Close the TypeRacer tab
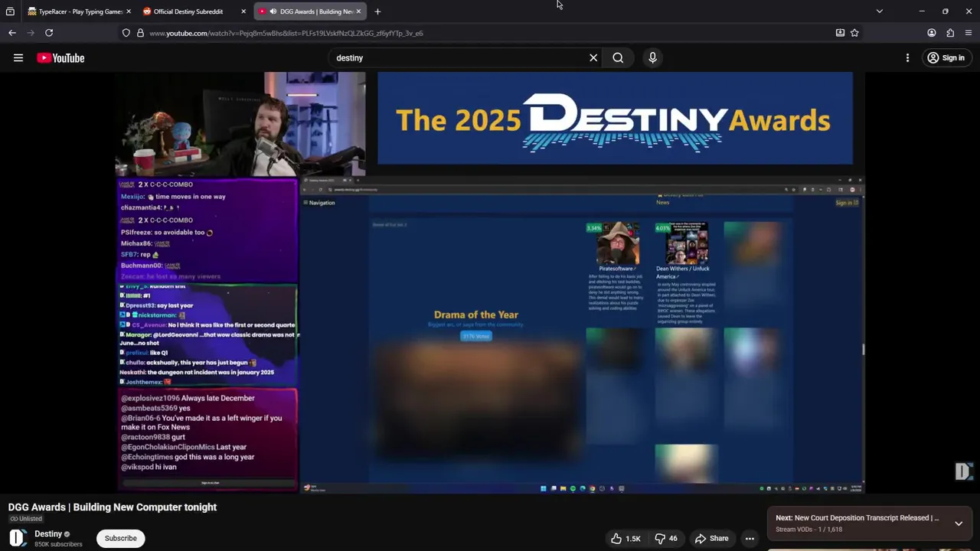 (x=129, y=11)
